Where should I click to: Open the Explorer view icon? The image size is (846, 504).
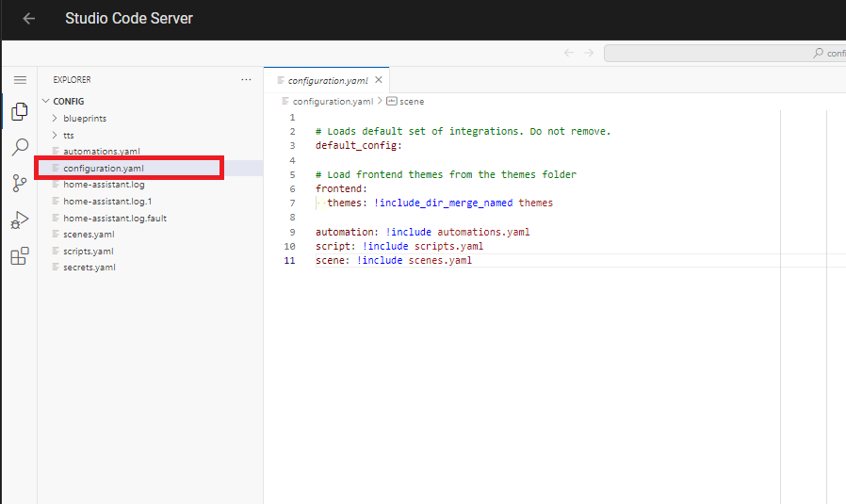(20, 111)
